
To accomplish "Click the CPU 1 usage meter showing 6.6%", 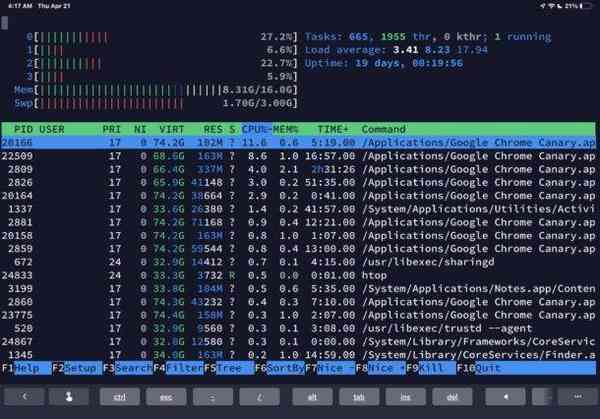I will coord(161,50).
